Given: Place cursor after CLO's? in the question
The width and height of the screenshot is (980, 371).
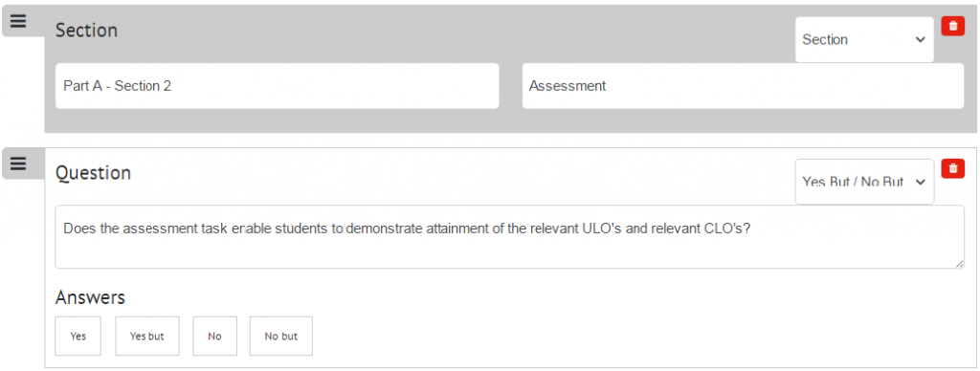Looking at the screenshot, I should 751,229.
